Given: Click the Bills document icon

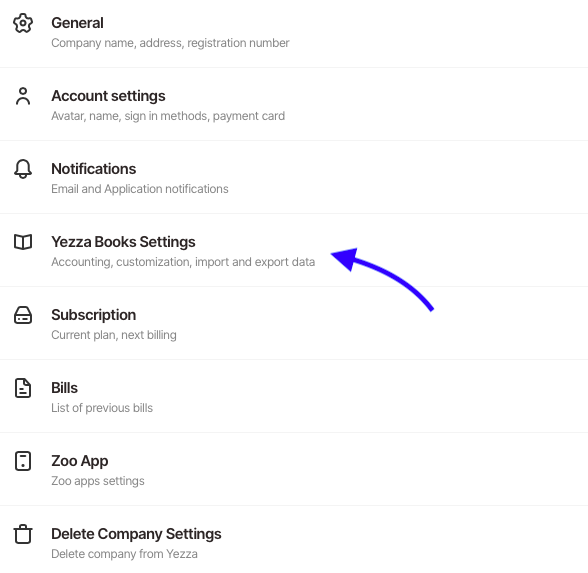Looking at the screenshot, I should tap(23, 388).
